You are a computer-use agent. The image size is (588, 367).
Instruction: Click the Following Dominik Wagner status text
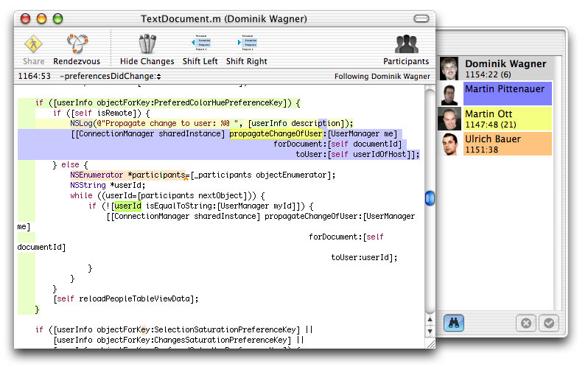(382, 77)
